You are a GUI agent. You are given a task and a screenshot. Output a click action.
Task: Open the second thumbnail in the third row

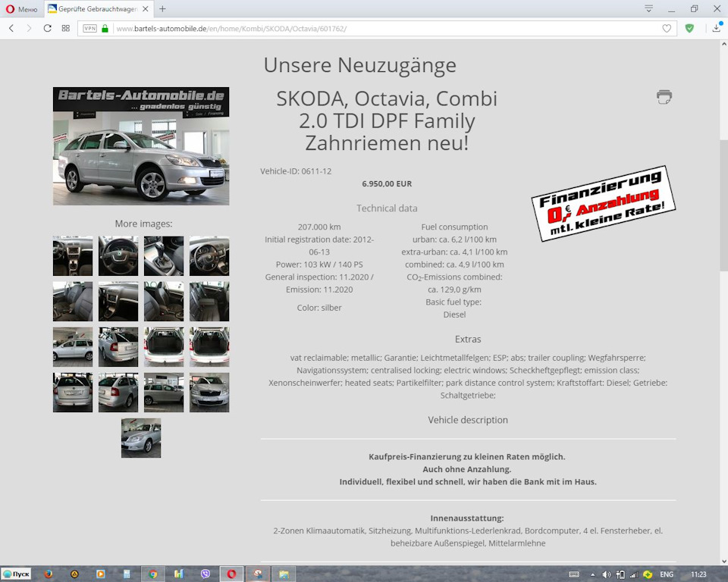click(118, 346)
